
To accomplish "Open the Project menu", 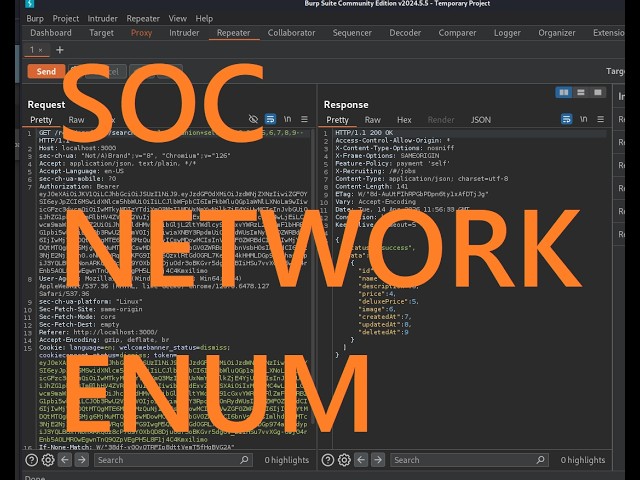I will (x=66, y=18).
